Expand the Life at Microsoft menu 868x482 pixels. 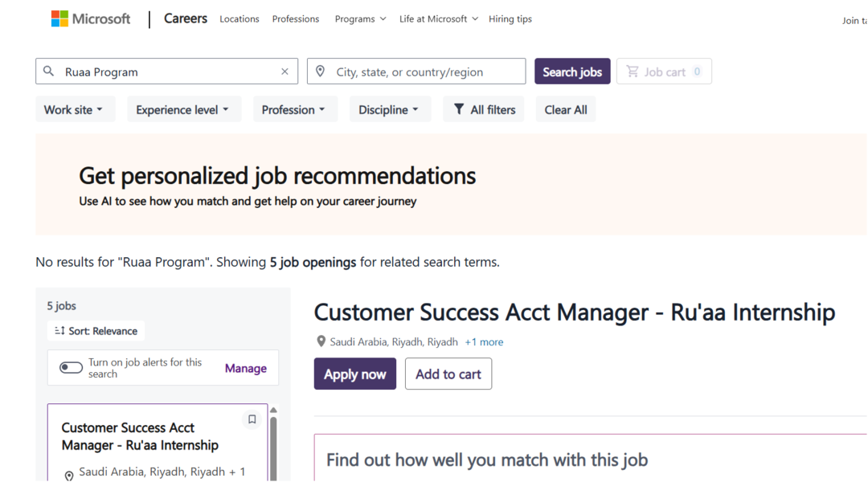(x=439, y=18)
